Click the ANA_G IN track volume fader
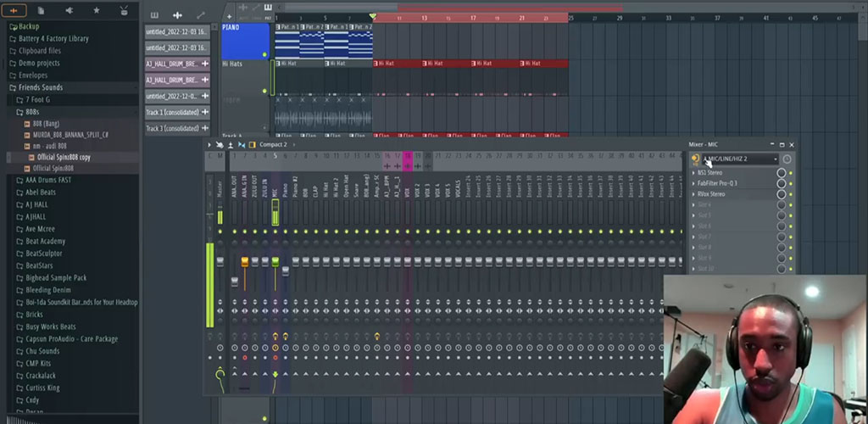868x424 pixels. (x=245, y=262)
